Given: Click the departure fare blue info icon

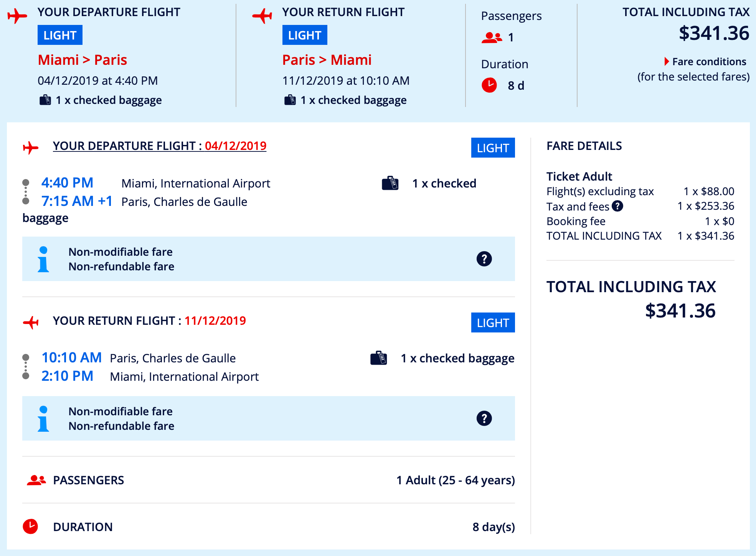Looking at the screenshot, I should 43,259.
